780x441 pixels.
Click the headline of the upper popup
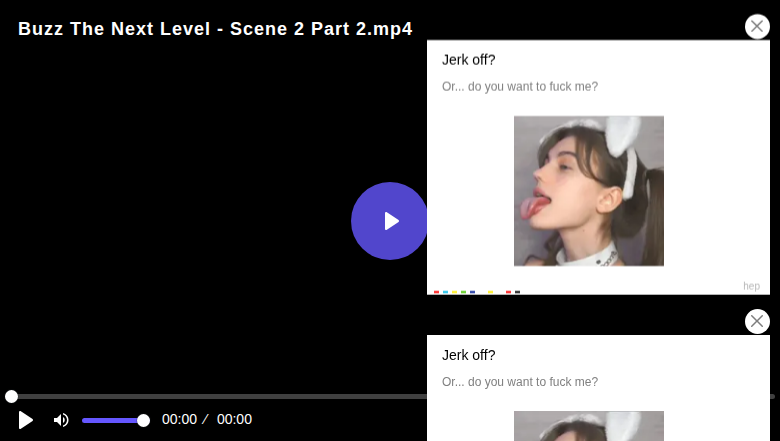pos(469,60)
